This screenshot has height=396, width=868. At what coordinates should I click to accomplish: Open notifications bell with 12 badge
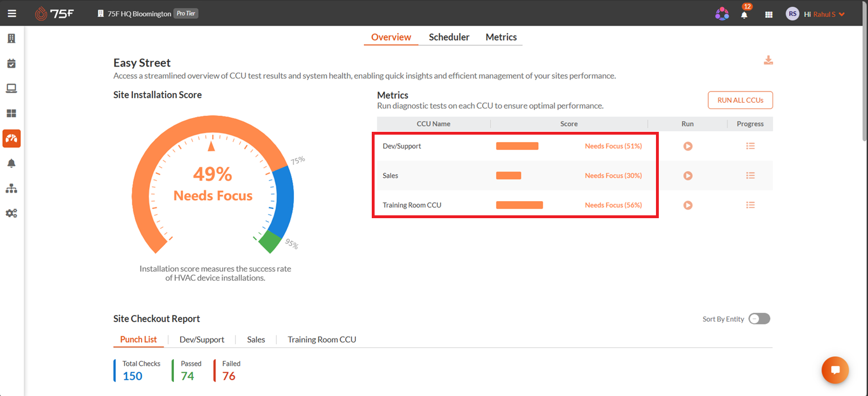(745, 14)
